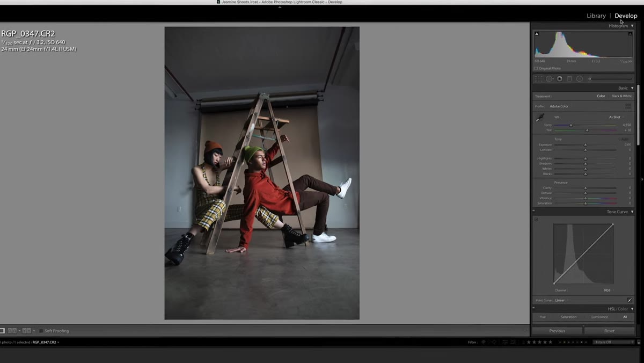Toggle the Original Photo checkbox

[536, 68]
